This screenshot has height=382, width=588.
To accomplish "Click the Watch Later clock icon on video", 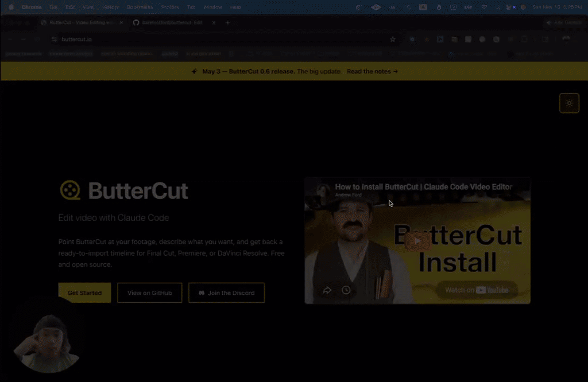I will (346, 290).
